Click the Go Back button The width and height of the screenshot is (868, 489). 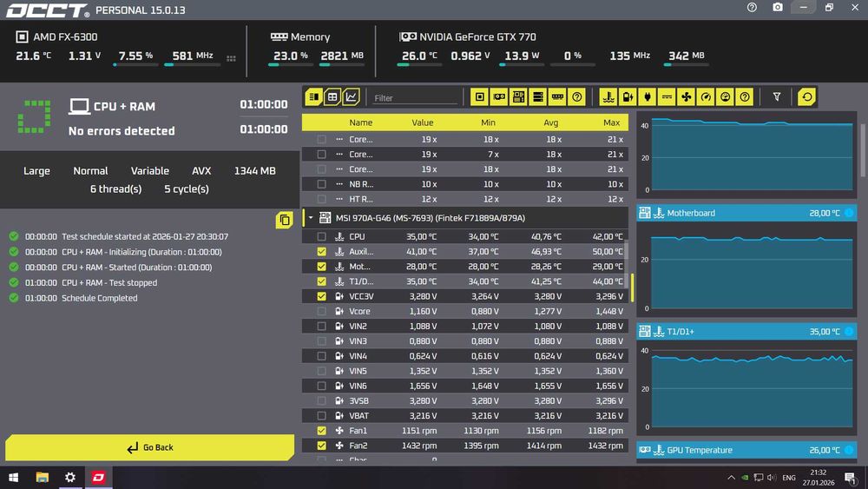[x=149, y=447]
